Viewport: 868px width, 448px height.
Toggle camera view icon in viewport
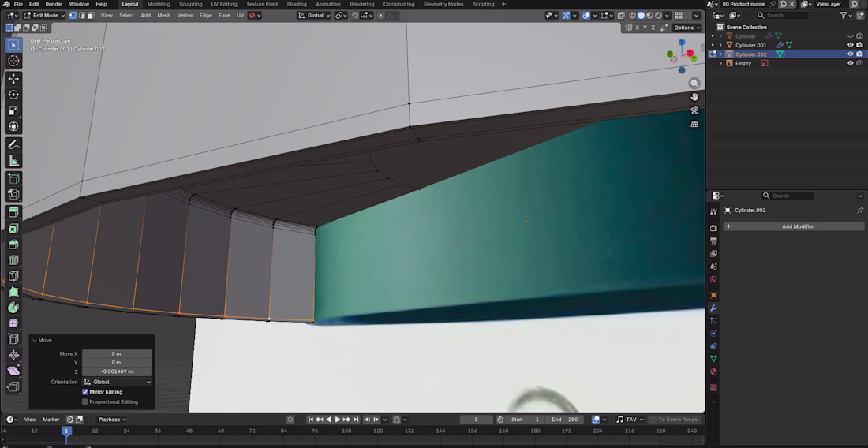(x=694, y=110)
